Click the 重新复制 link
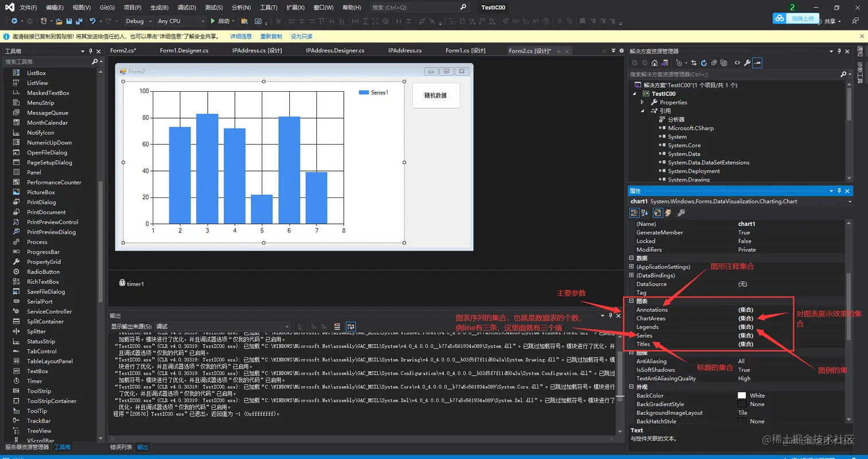The width and height of the screenshot is (868, 459). click(271, 36)
